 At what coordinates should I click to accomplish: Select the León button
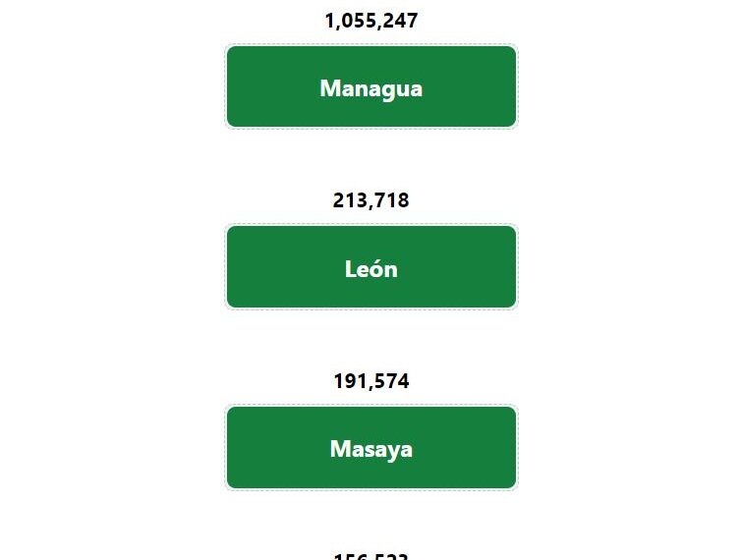[x=371, y=267]
